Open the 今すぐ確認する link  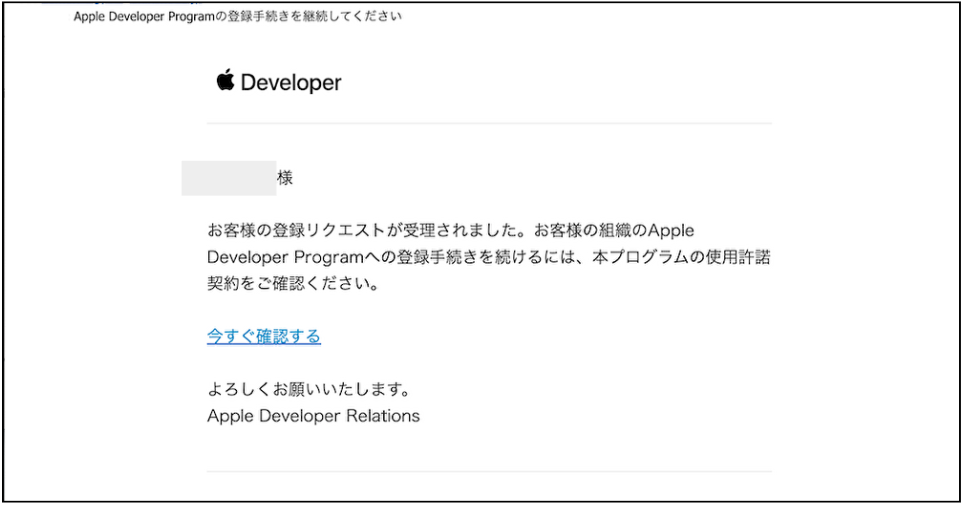264,336
